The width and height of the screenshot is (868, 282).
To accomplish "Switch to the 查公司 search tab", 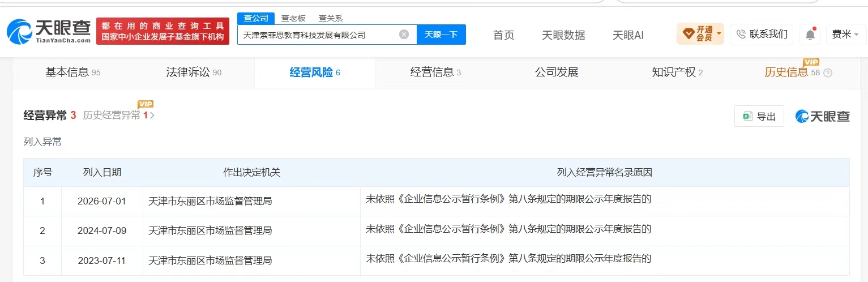I will pos(256,18).
